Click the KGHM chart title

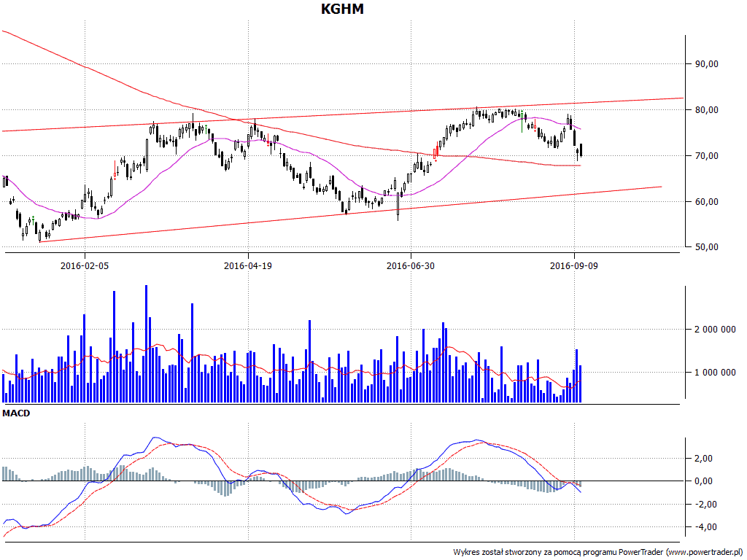(x=342, y=9)
